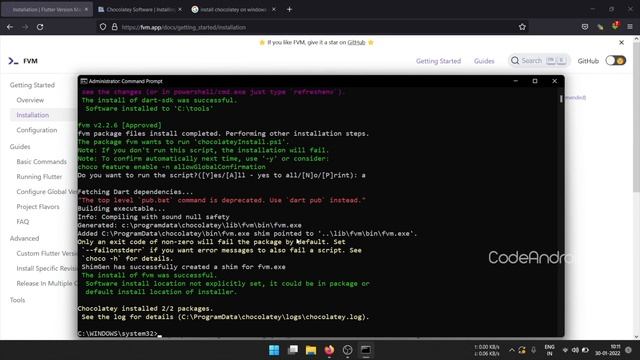The height and width of the screenshot is (360, 640).
Task: Open Project Flavors sidebar page
Action: pos(38,207)
